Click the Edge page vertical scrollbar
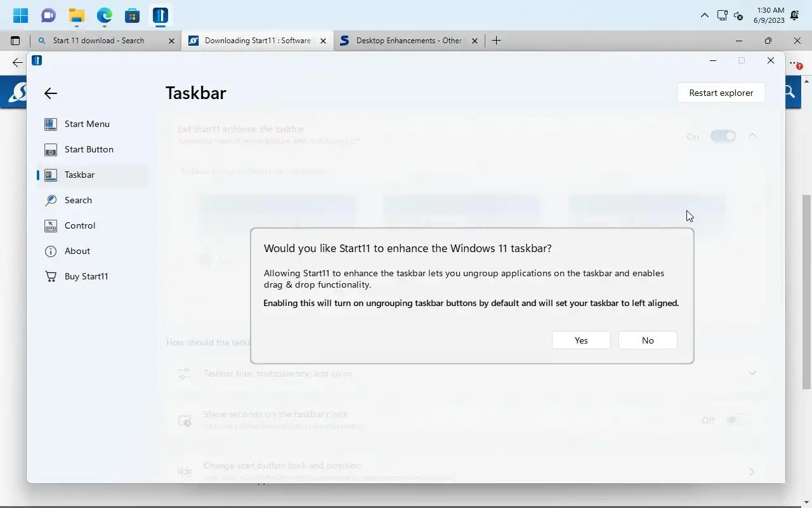 807,292
